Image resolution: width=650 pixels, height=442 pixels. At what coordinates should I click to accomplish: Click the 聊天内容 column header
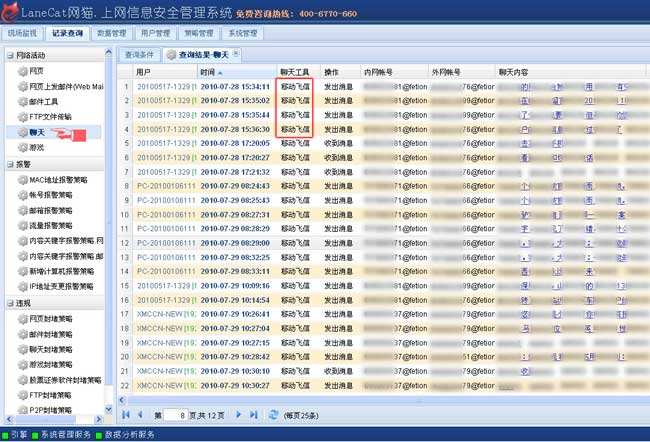[x=570, y=72]
